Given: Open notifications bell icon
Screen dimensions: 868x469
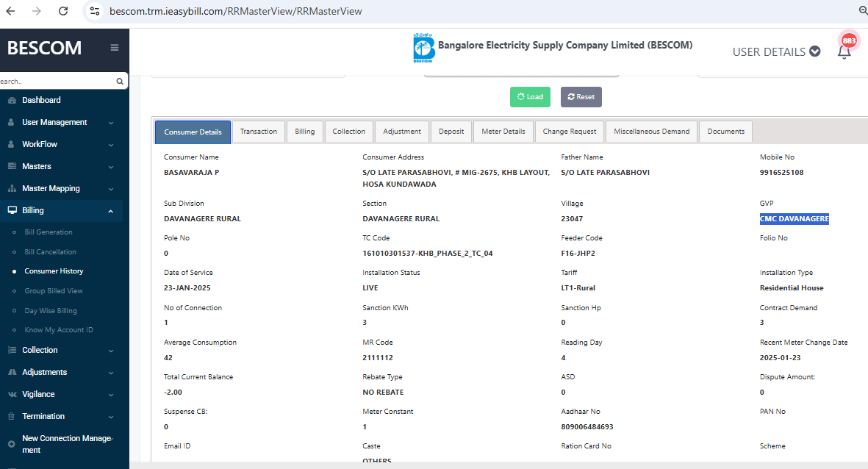Looking at the screenshot, I should tap(844, 53).
